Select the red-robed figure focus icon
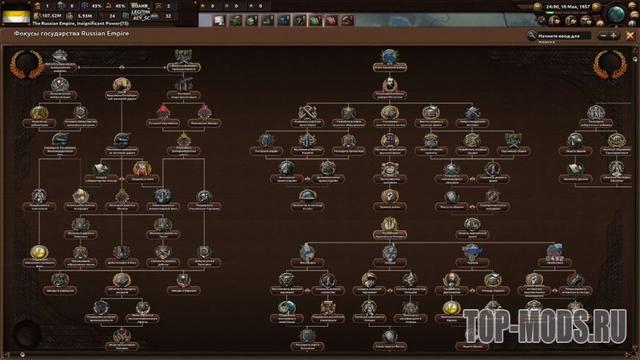 click(x=142, y=168)
